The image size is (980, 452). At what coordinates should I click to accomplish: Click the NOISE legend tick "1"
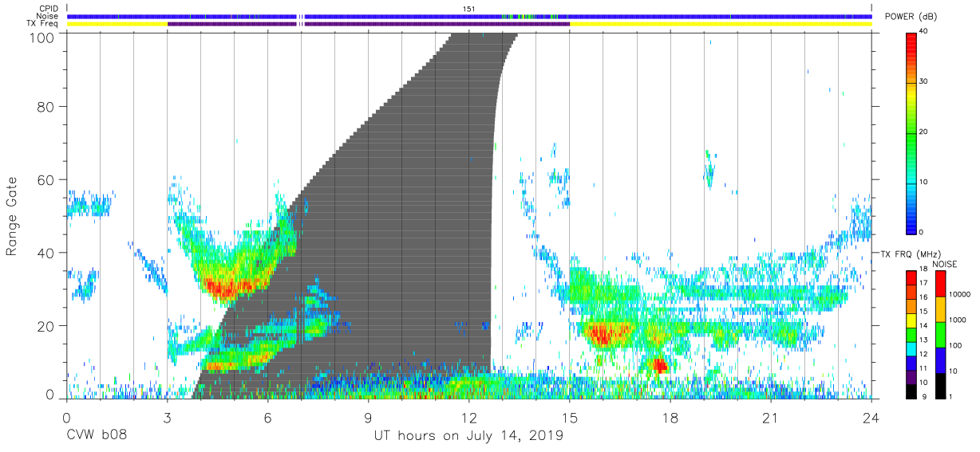tap(950, 396)
